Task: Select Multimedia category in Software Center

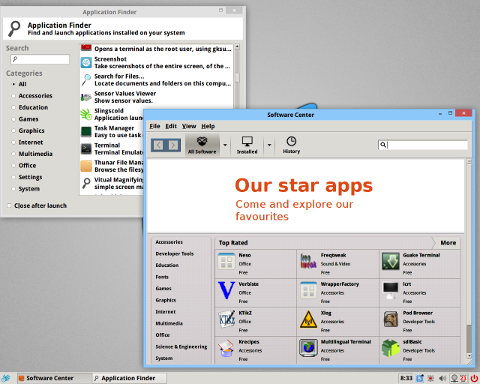Action: tap(169, 323)
